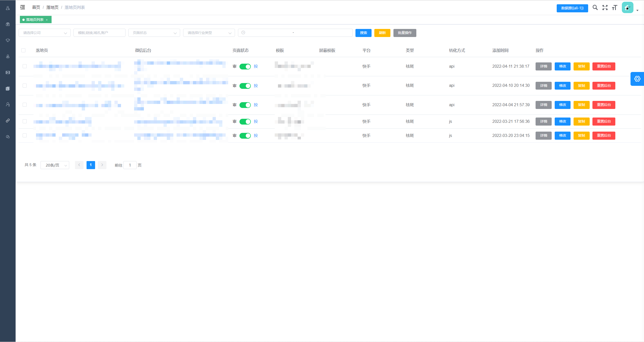Screen dimensions: 644x342
Task: Click the header search magnifier icon
Action: (595, 8)
